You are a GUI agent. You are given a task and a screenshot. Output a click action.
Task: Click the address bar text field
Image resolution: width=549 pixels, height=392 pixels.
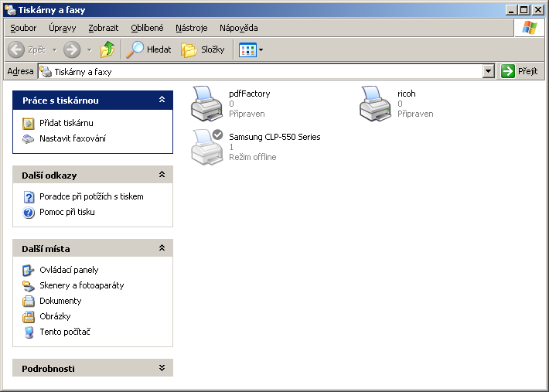(x=263, y=71)
